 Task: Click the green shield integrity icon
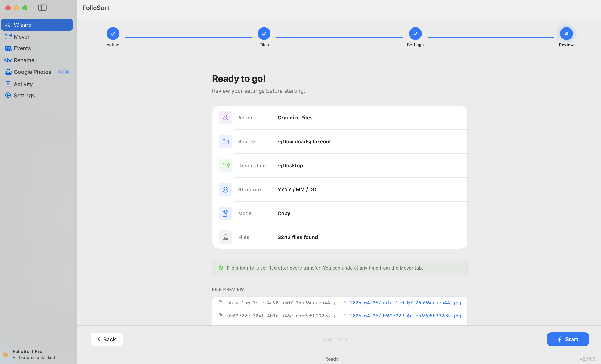220,268
